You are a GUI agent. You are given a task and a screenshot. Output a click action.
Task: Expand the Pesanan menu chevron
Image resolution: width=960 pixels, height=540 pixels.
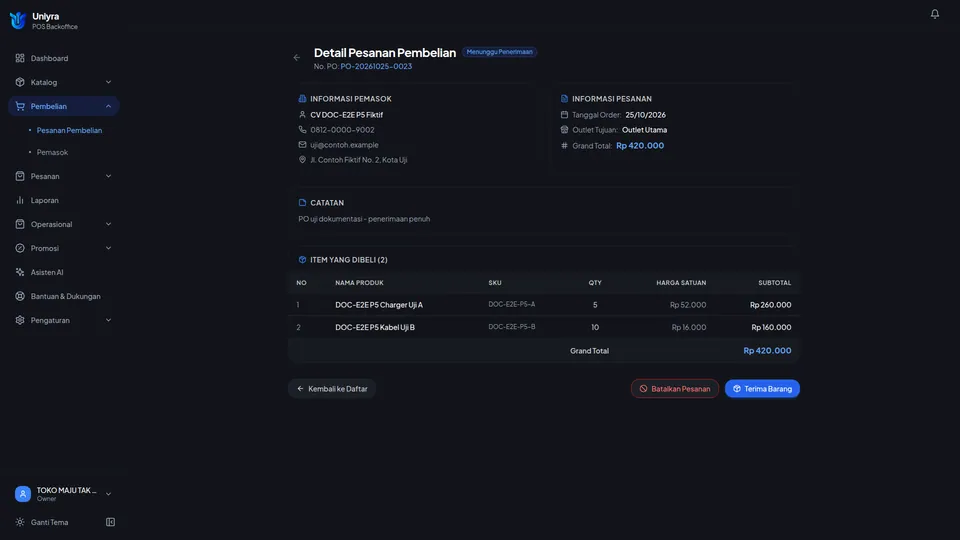(108, 176)
